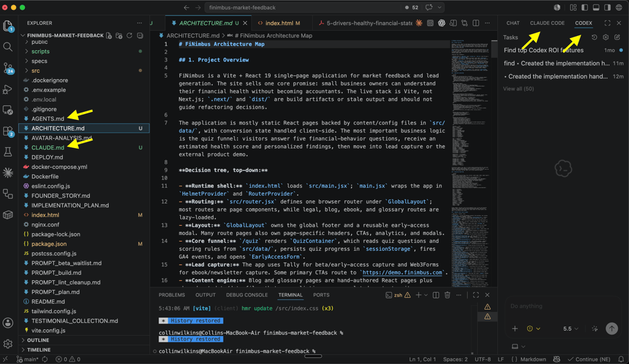
Task: Open the markdown preview to the side
Action: pos(453,23)
